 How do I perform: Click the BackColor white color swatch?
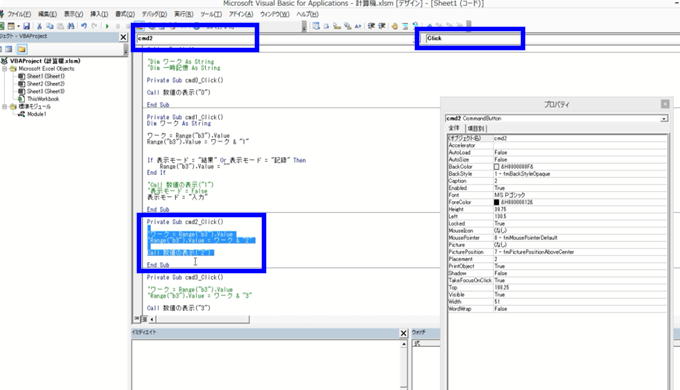[x=497, y=167]
